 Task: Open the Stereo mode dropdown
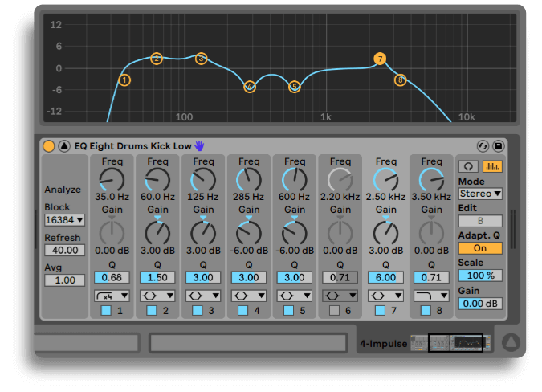click(x=480, y=194)
